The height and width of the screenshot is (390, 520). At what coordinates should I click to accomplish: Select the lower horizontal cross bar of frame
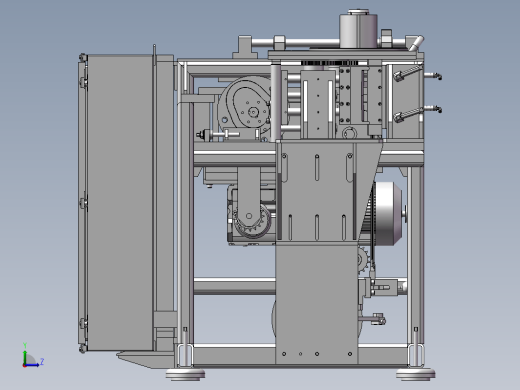(235, 287)
